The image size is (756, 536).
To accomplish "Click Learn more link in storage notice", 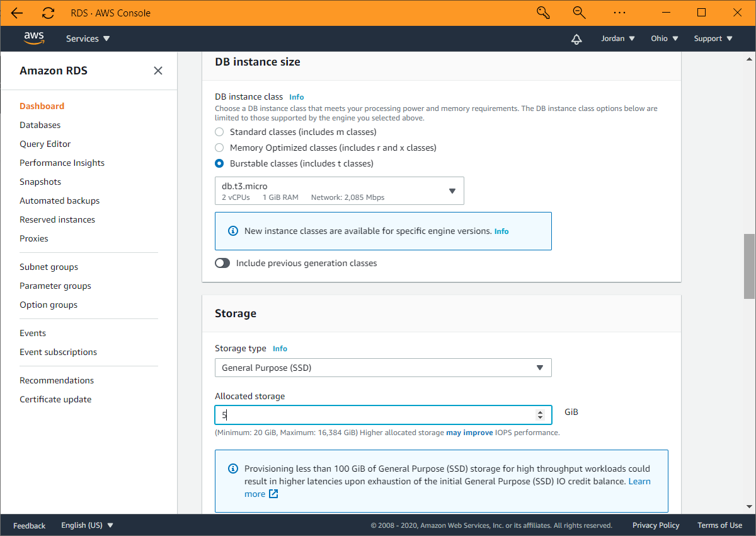I will coord(639,481).
